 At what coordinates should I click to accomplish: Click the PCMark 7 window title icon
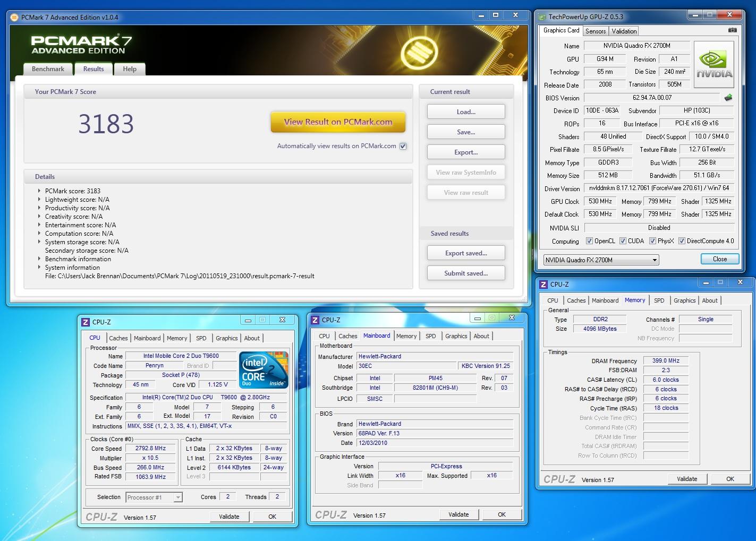coord(14,17)
